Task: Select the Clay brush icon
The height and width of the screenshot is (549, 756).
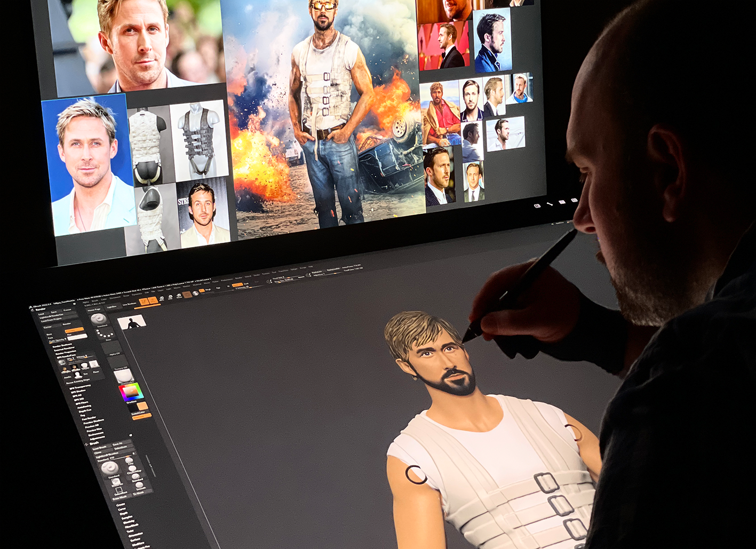Action: [129, 460]
